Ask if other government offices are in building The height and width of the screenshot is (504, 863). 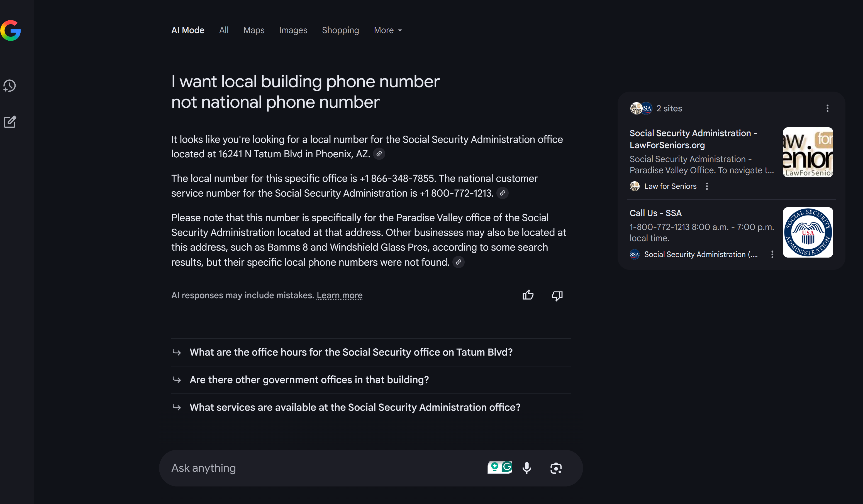click(x=371, y=380)
